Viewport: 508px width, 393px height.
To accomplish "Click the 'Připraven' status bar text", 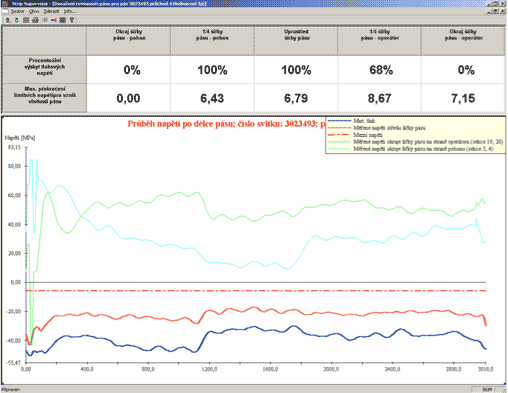I will coord(10,389).
